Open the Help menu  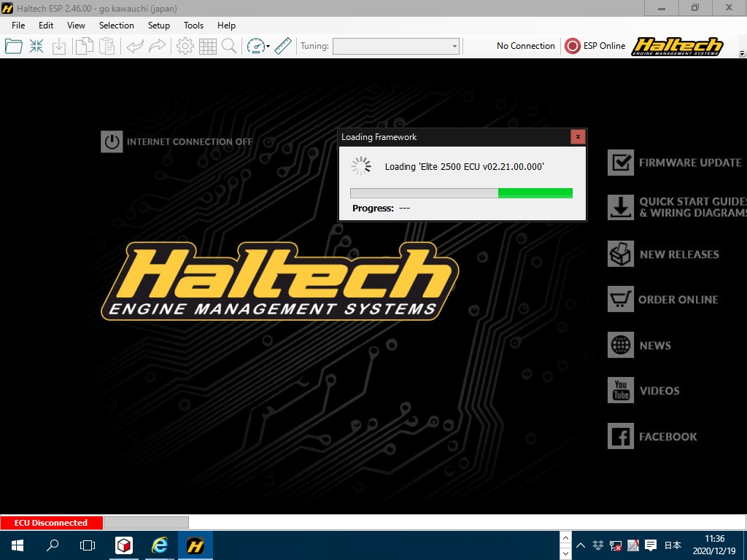226,26
